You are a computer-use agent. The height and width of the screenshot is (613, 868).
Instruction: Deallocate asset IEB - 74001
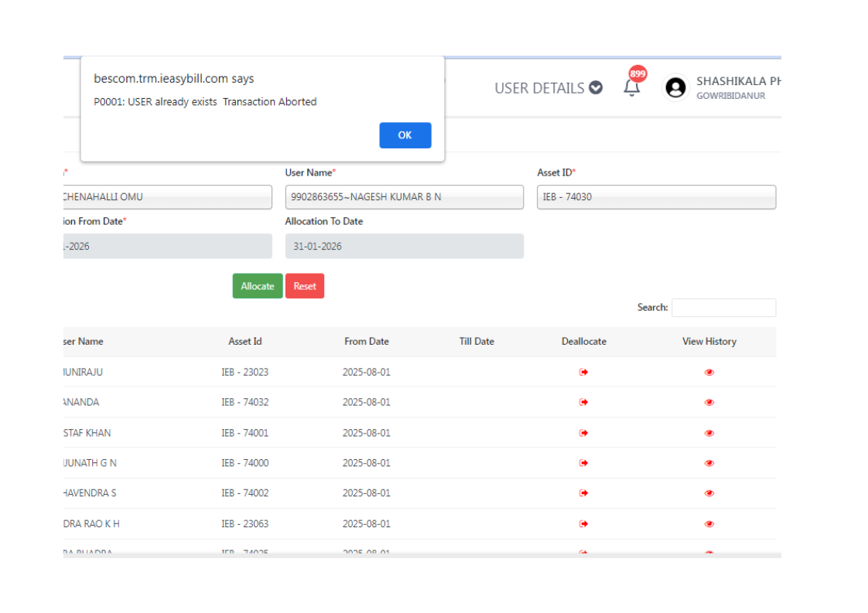(584, 433)
